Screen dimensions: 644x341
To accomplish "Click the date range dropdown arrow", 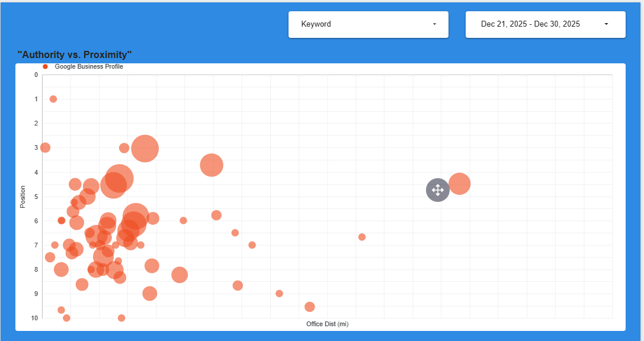I will tap(606, 24).
